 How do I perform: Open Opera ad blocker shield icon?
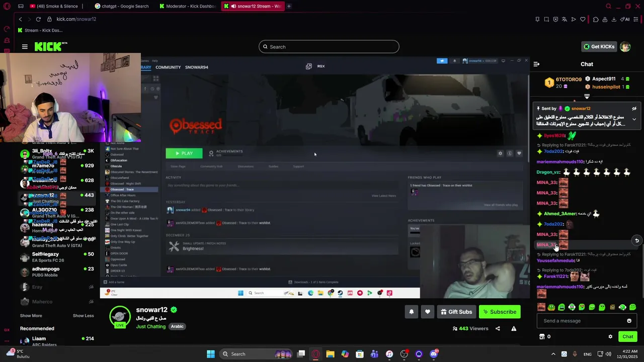[x=555, y=19]
